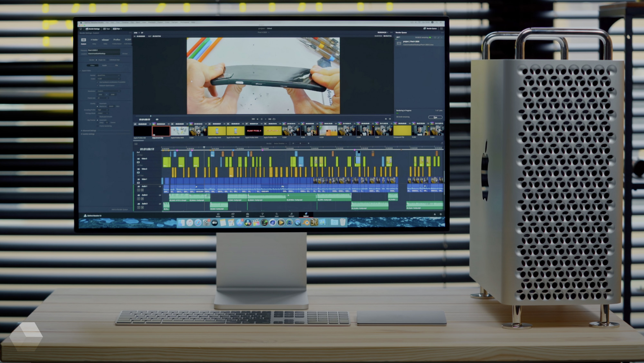Open Render Queue options three-dot menu
644x363 pixels.
(442, 33)
